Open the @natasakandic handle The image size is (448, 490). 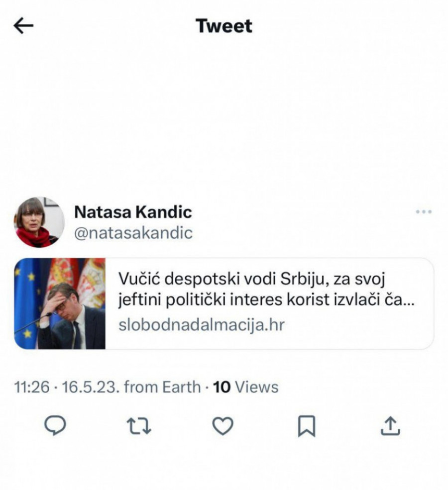(133, 233)
